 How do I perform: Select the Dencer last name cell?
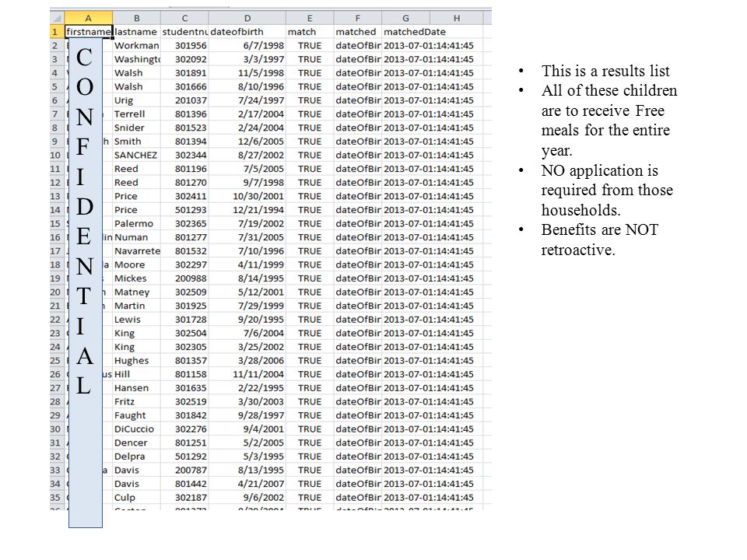tap(137, 443)
